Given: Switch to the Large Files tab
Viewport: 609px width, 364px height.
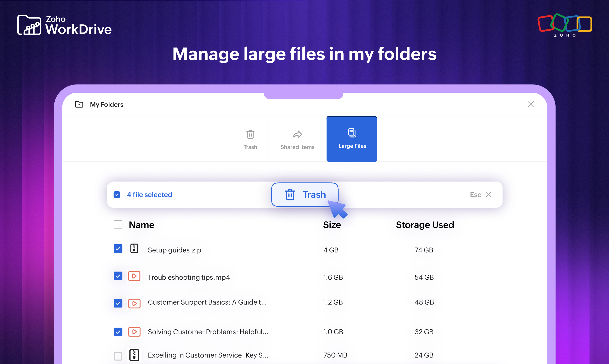Looking at the screenshot, I should [x=351, y=139].
